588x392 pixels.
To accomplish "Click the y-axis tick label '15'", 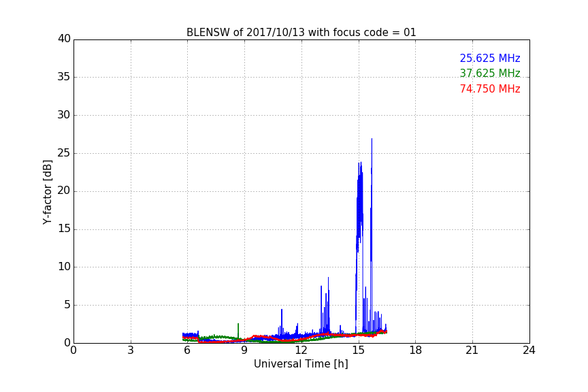I will (x=64, y=229).
